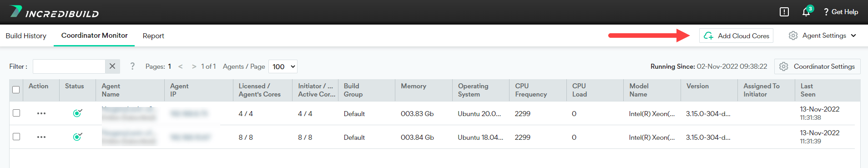
Task: Open action menu for the second agent row
Action: tap(41, 137)
